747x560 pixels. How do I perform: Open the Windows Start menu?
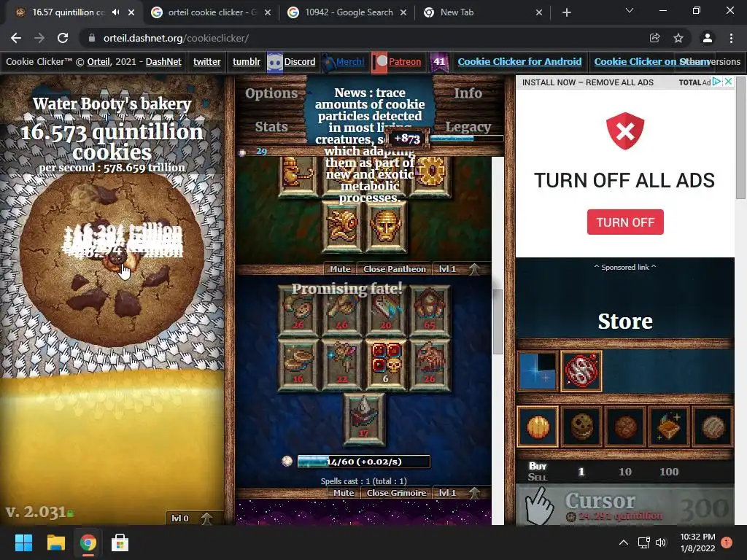click(23, 542)
